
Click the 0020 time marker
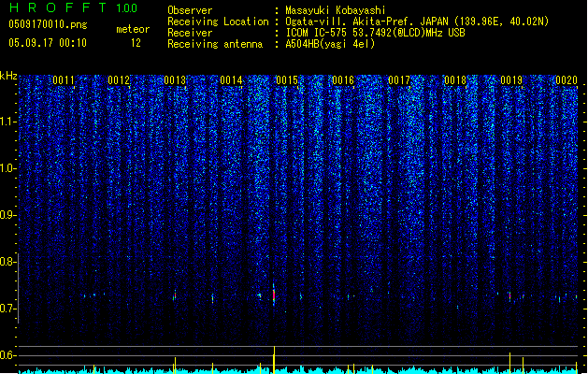click(x=566, y=80)
